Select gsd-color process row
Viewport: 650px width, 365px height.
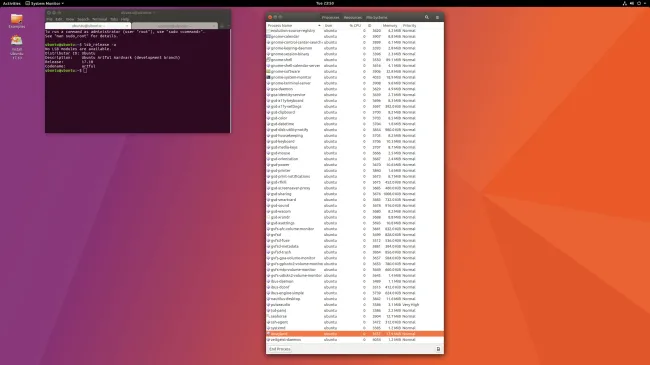(x=355, y=118)
